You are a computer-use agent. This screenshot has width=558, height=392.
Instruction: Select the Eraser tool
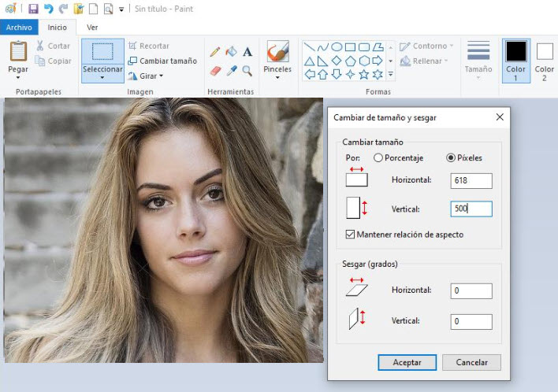[x=215, y=70]
